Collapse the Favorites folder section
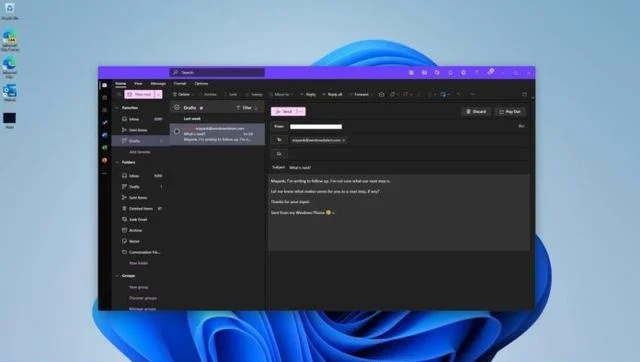Image resolution: width=640 pixels, height=362 pixels. (118, 108)
